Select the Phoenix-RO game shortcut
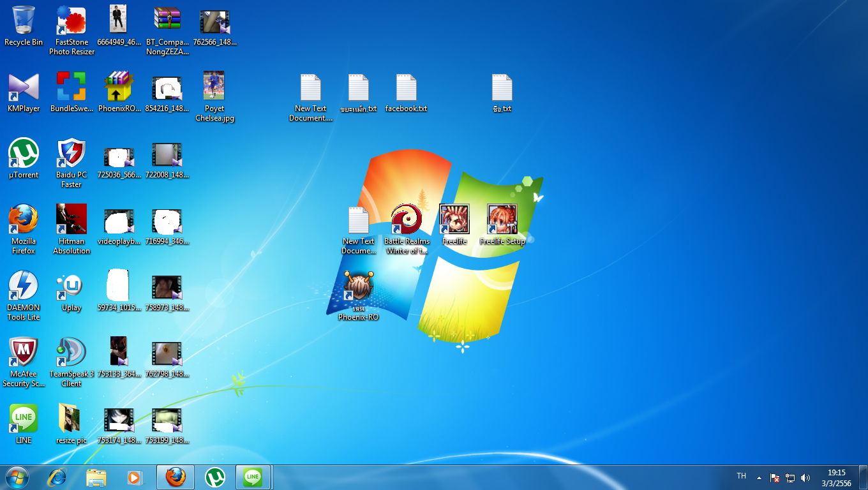 point(359,296)
